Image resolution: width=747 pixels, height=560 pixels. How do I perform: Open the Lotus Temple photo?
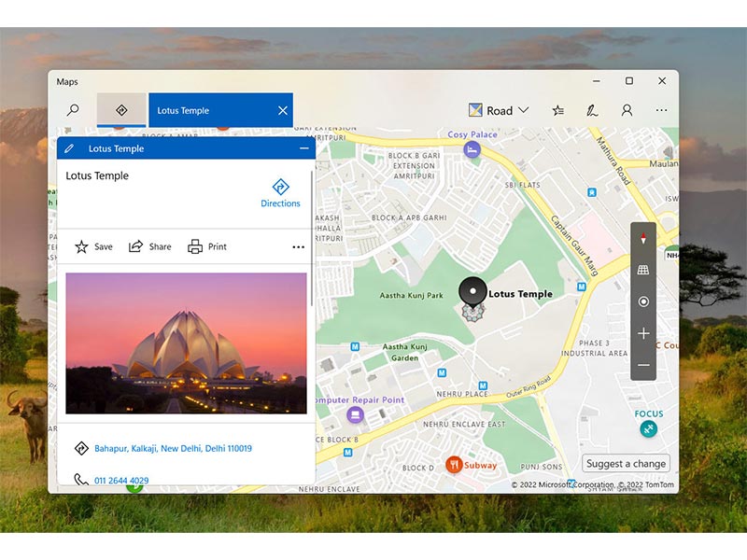186,343
